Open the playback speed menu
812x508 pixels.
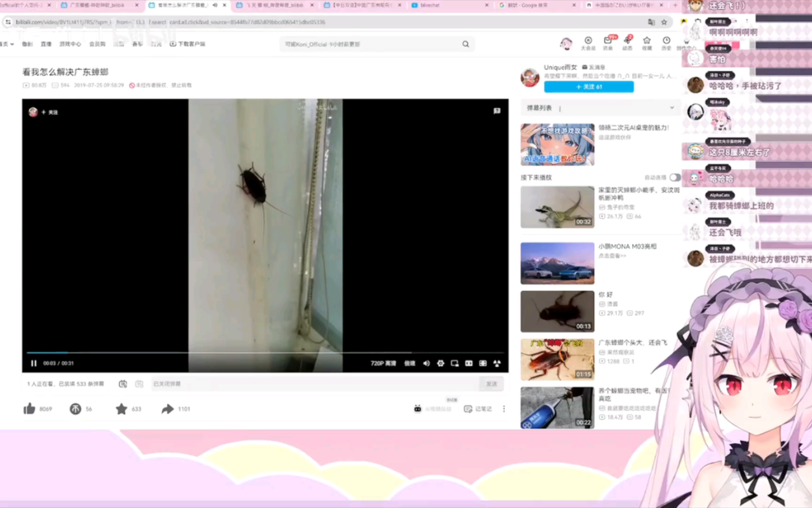coord(410,364)
